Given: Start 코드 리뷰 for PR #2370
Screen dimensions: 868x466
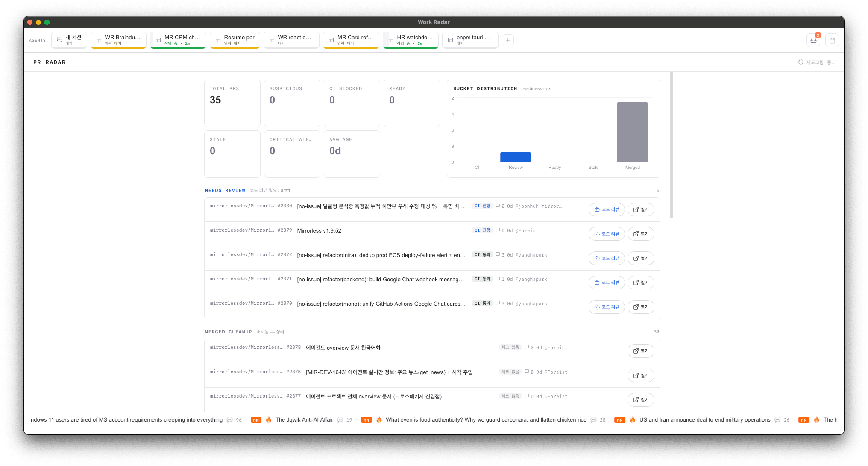Looking at the screenshot, I should click(x=607, y=307).
